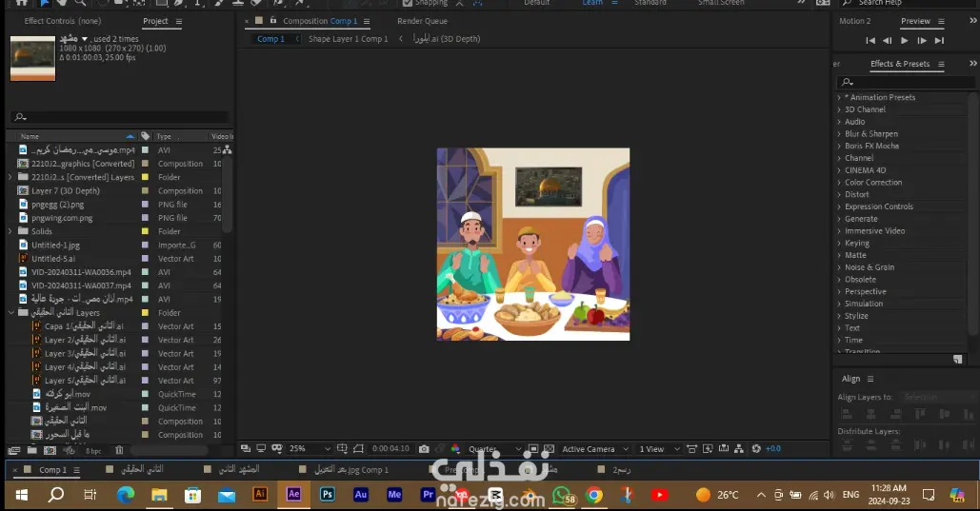
Task: Open the composition flowchart icon
Action: click(739, 448)
